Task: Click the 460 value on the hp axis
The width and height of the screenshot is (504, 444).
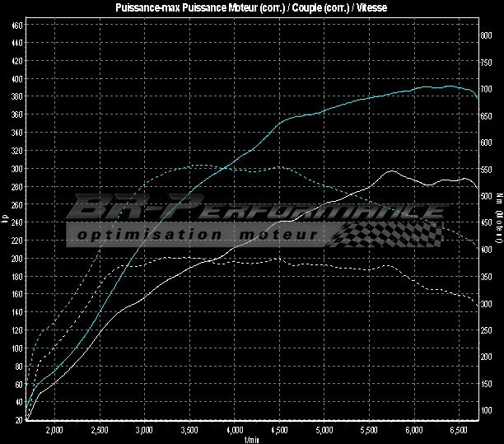Action: coord(17,26)
